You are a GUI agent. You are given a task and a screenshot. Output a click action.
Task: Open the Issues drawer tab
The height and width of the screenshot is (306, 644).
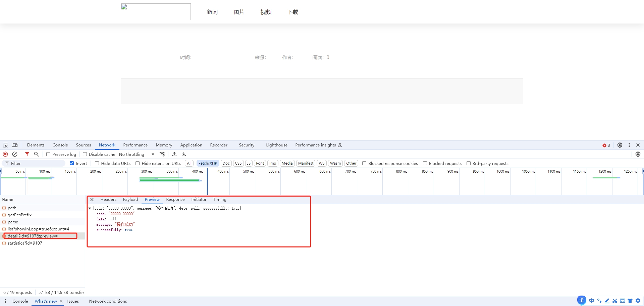click(73, 301)
